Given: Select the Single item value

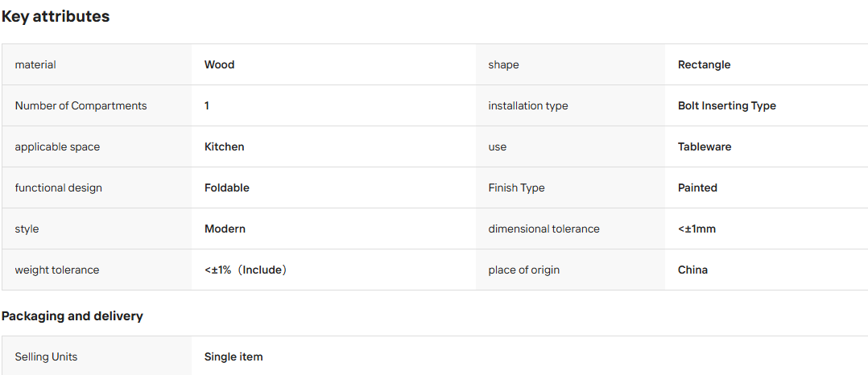Looking at the screenshot, I should (x=234, y=356).
